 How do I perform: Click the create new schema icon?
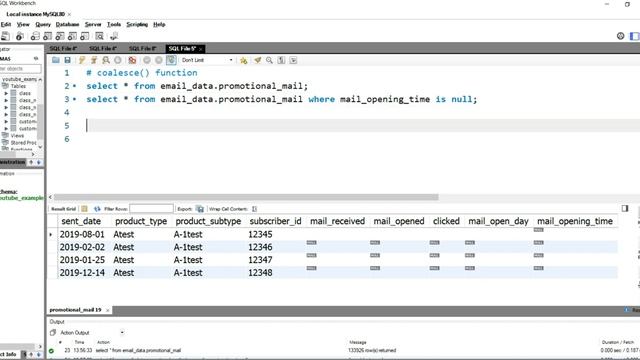point(35,36)
